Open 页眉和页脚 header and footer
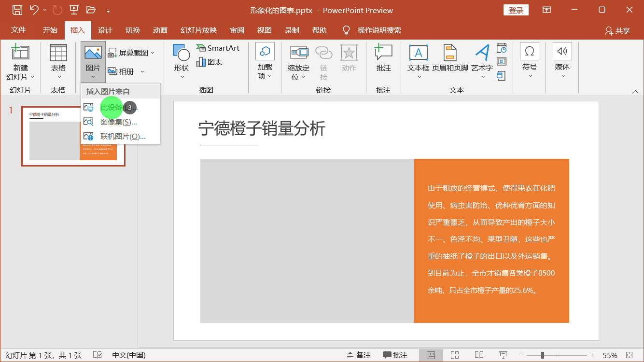The width and height of the screenshot is (644, 362). (x=450, y=59)
